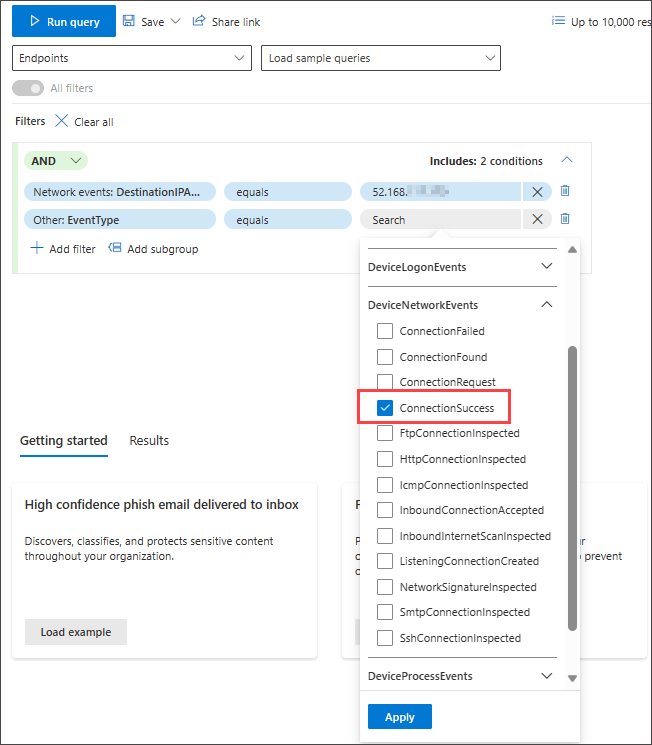This screenshot has width=652, height=745.
Task: Click the event type list scrollbar thumb
Action: [x=572, y=488]
